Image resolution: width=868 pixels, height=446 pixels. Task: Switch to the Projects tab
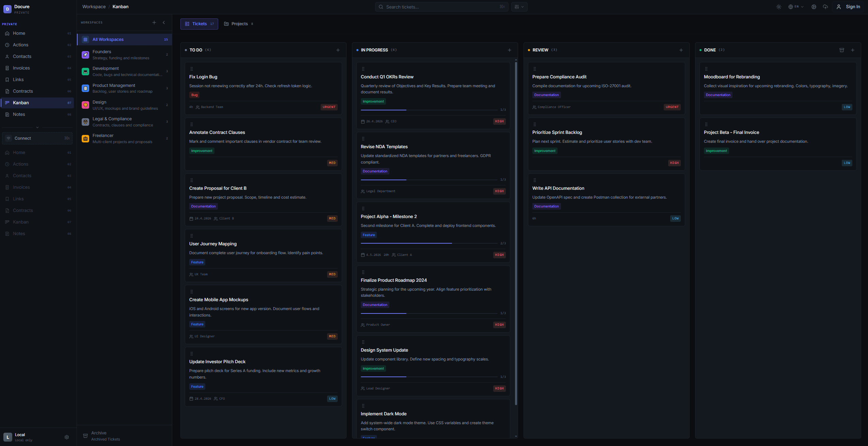pos(239,24)
